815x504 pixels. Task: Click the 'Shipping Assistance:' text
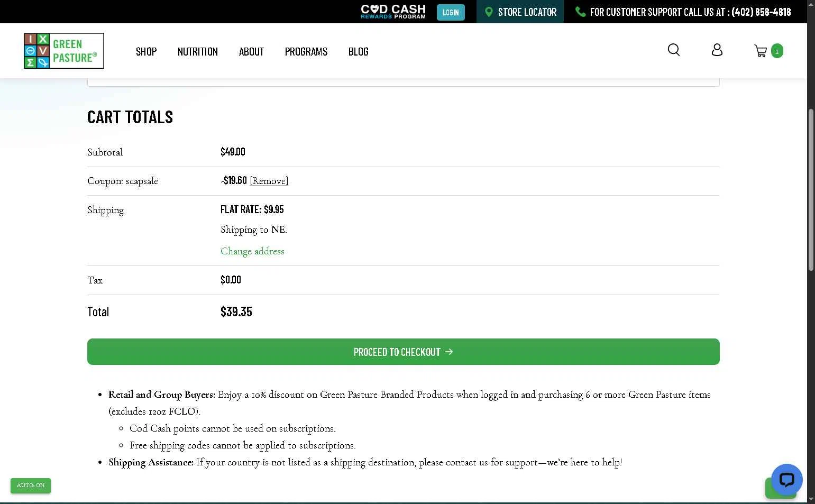tap(151, 462)
